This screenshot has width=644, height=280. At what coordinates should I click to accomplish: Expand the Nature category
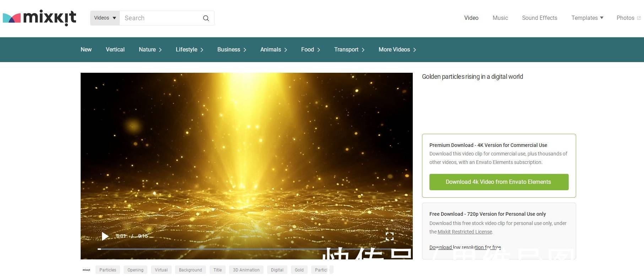(150, 50)
